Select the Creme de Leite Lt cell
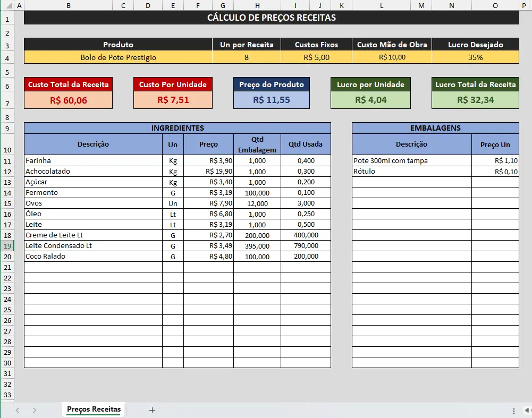532x418 pixels. (94, 235)
